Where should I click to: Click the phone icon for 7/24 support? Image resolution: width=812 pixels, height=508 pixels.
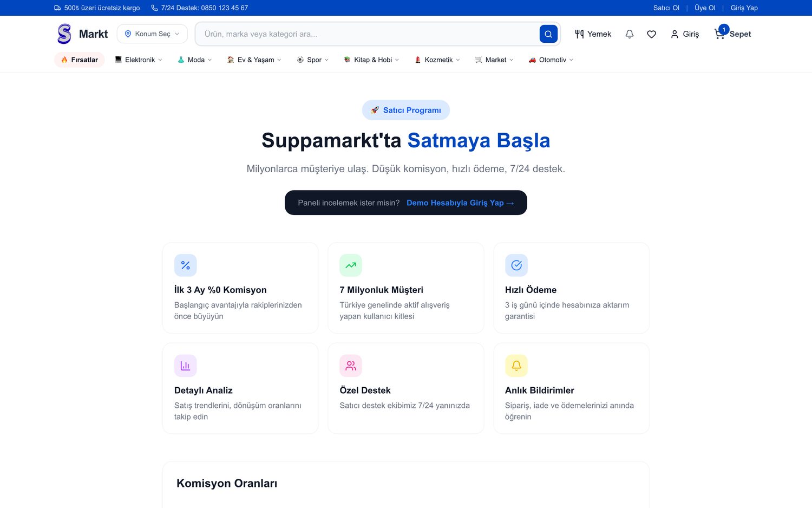(154, 8)
